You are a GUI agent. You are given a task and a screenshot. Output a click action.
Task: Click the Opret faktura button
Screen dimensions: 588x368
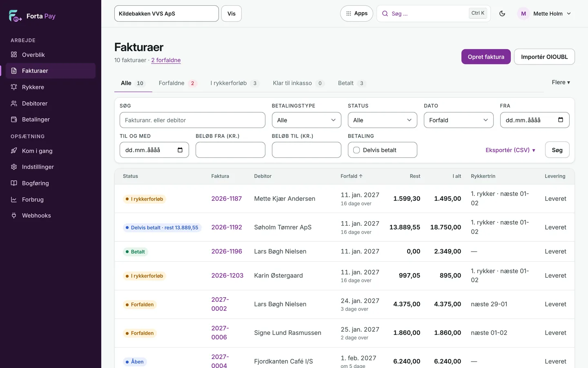[486, 57]
